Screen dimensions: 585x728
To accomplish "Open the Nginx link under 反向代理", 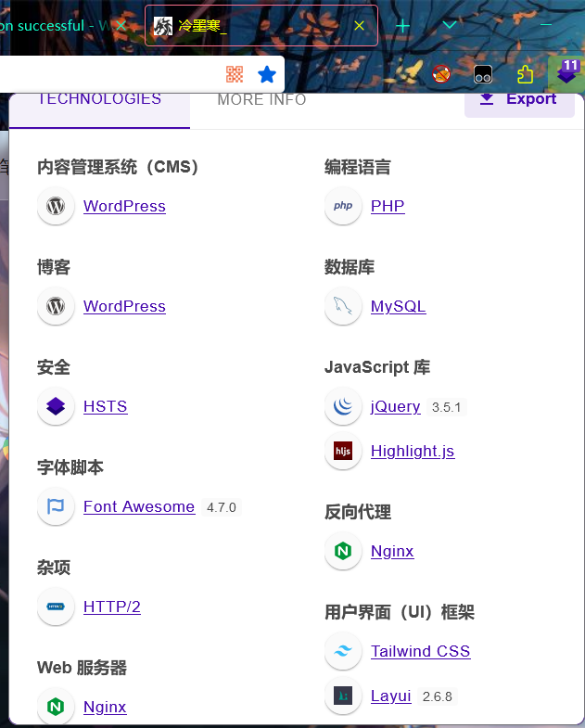I will coord(392,552).
